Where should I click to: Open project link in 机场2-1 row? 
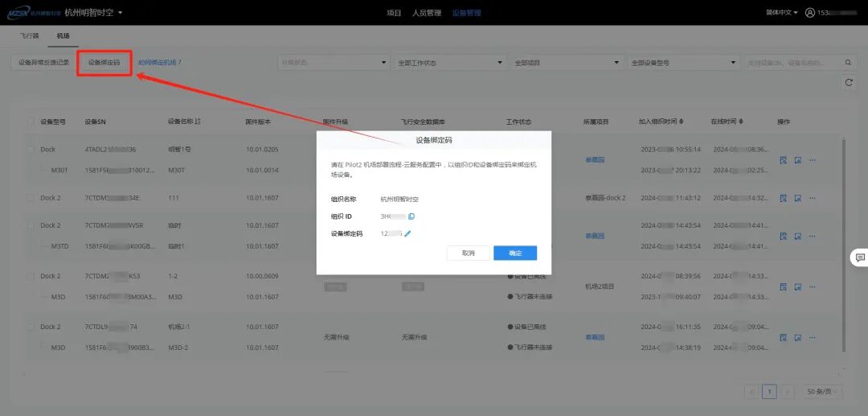coord(595,337)
